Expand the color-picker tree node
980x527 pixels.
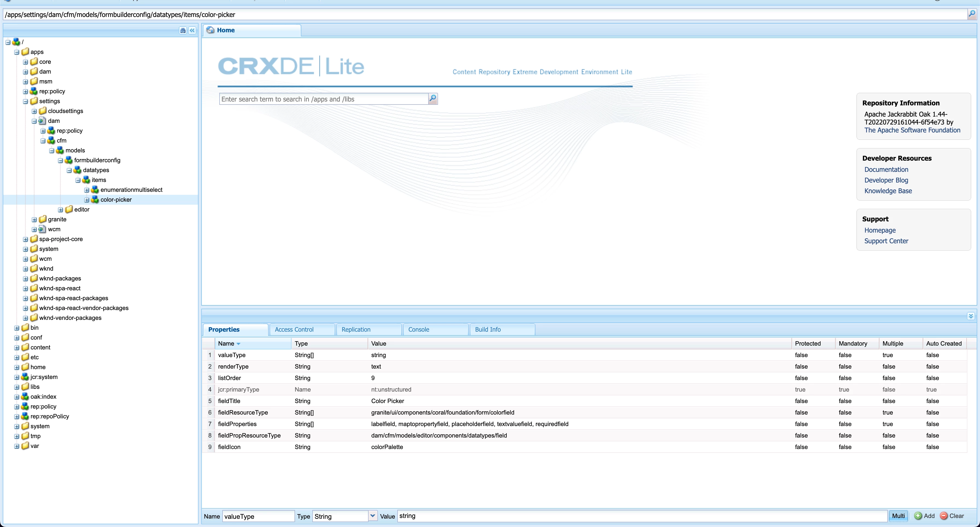click(87, 200)
